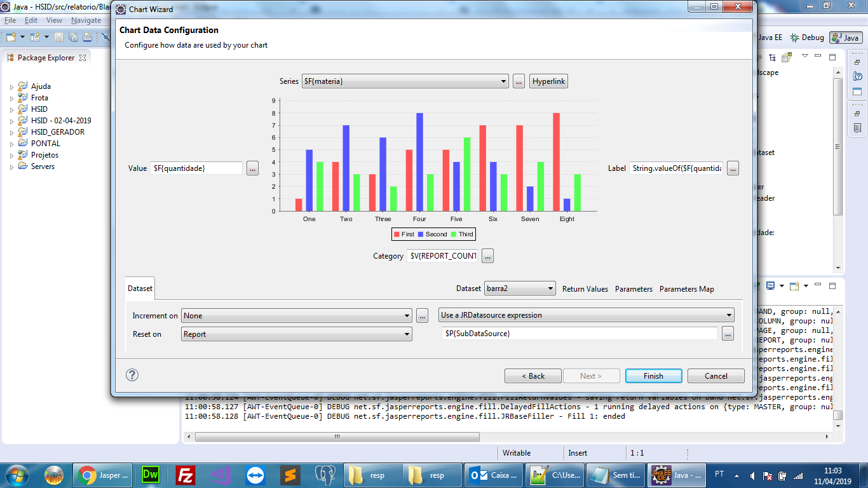868x488 pixels.
Task: Click the Google Chrome Jasper taskbar item
Action: (104, 475)
